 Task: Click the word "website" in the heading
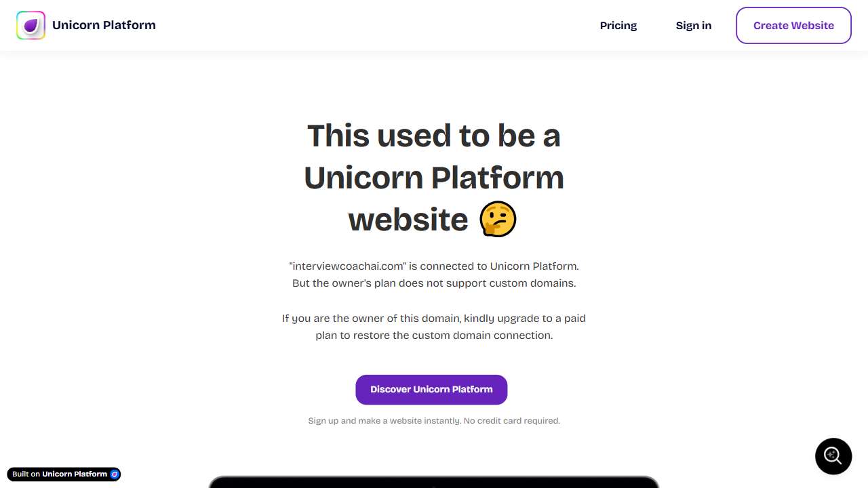(408, 220)
